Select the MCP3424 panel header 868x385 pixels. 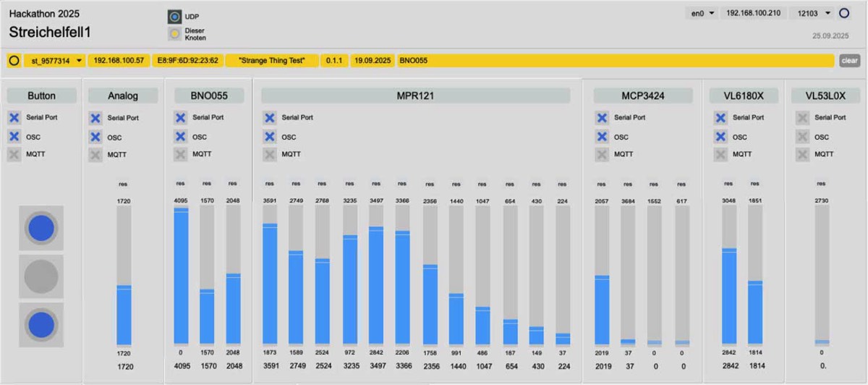point(643,96)
